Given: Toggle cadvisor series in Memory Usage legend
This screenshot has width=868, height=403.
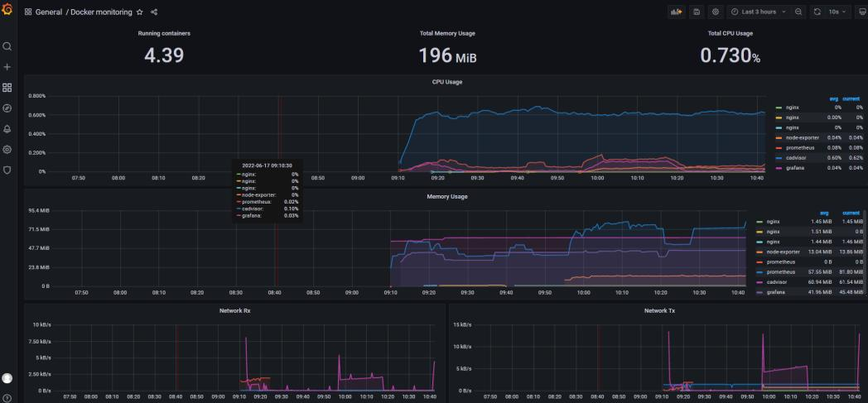Looking at the screenshot, I should point(776,282).
